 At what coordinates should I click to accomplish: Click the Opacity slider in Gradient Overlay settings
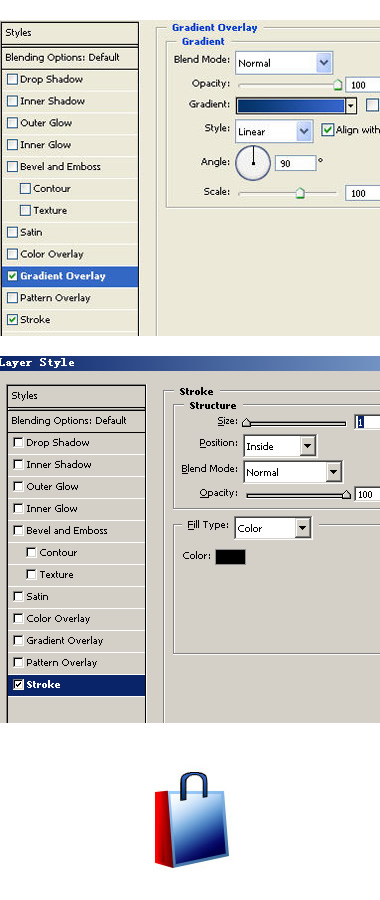[x=290, y=85]
